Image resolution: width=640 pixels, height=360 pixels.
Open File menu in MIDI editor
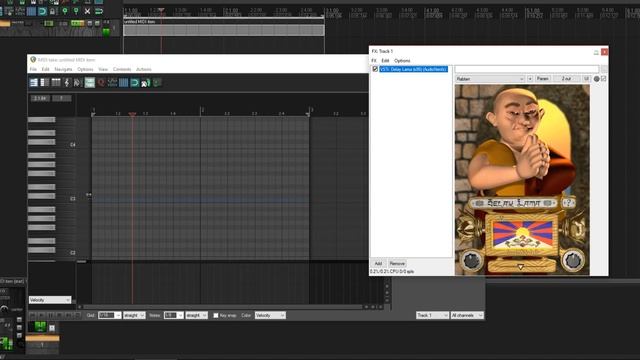[33, 69]
